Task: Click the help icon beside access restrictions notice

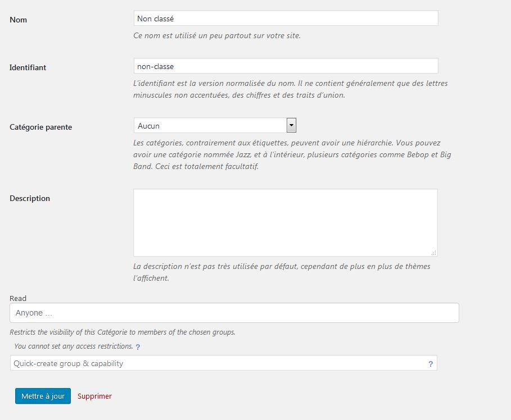Action: tap(138, 347)
